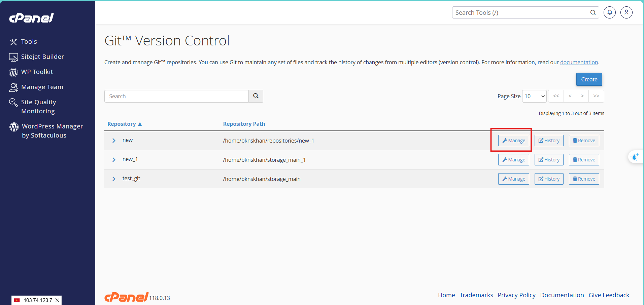The image size is (644, 305).
Task: Click the path /home/bknskhan/storage_main_1
Action: point(264,160)
